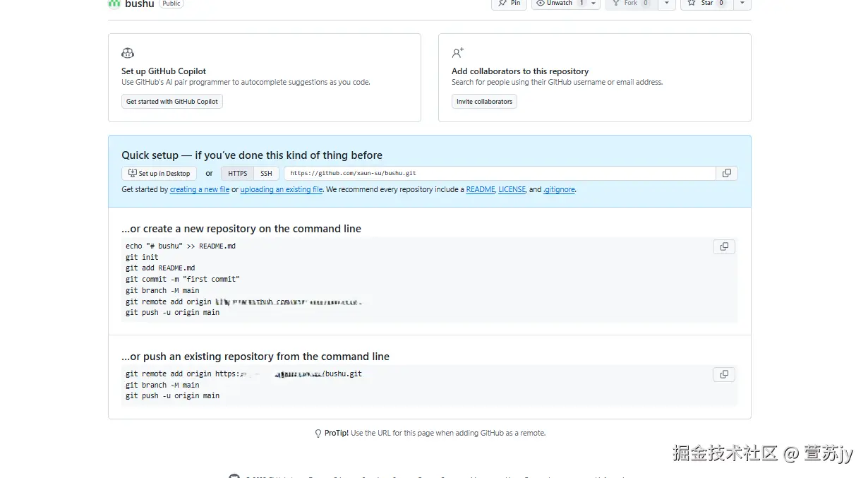Click Set up in Desktop button
Screen dimensions: 868x478
159,174
